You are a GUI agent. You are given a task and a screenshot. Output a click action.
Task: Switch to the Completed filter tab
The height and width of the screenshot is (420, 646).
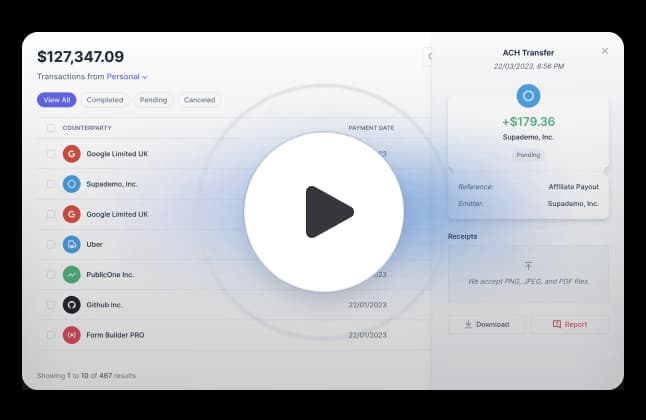tap(105, 100)
